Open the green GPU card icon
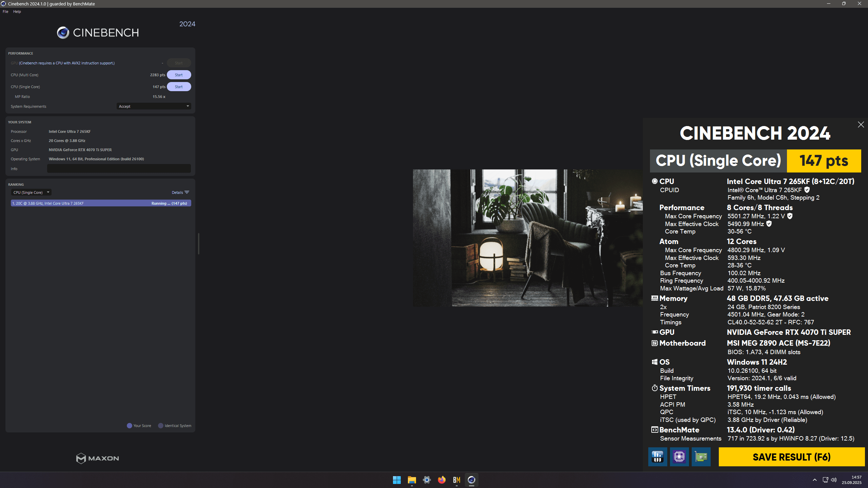This screenshot has width=868, height=488. pyautogui.click(x=701, y=457)
